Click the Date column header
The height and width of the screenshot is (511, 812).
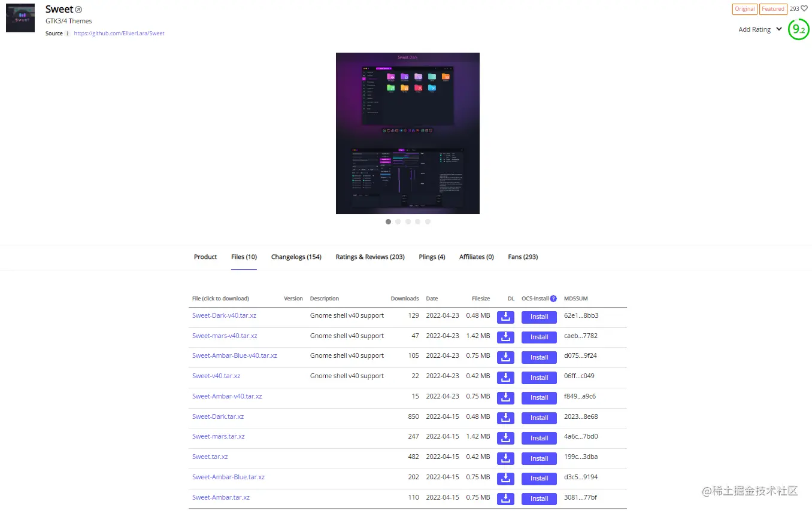[x=432, y=299]
